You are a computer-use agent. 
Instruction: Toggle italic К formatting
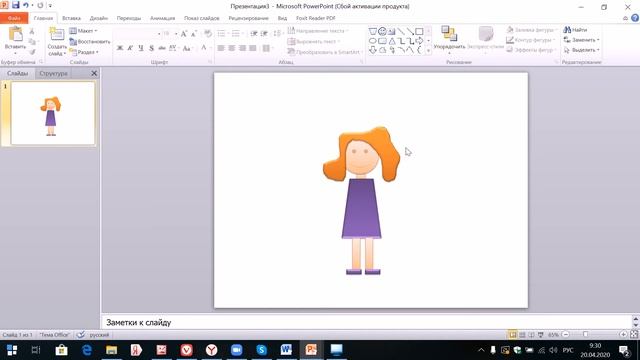(x=130, y=48)
